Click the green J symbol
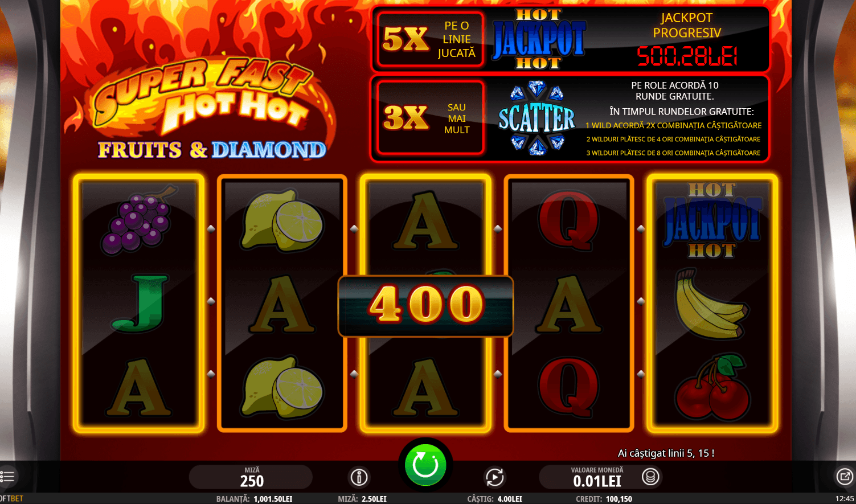The image size is (856, 504). [x=140, y=303]
